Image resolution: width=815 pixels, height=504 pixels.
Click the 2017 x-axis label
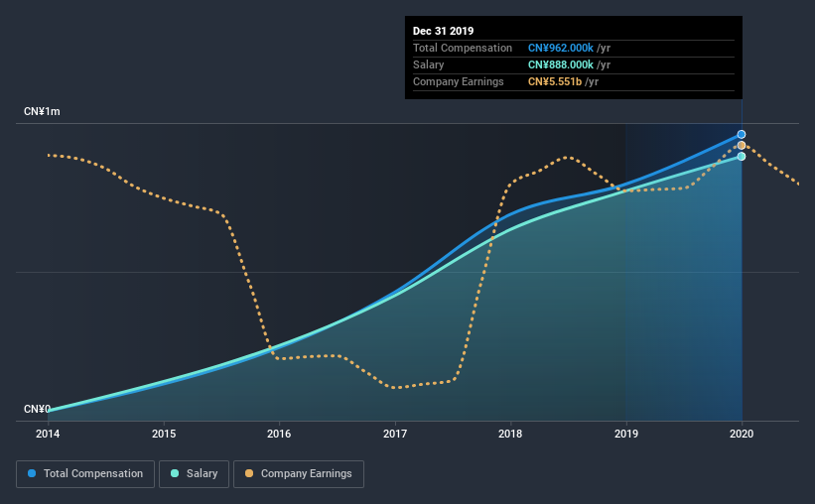pos(395,434)
